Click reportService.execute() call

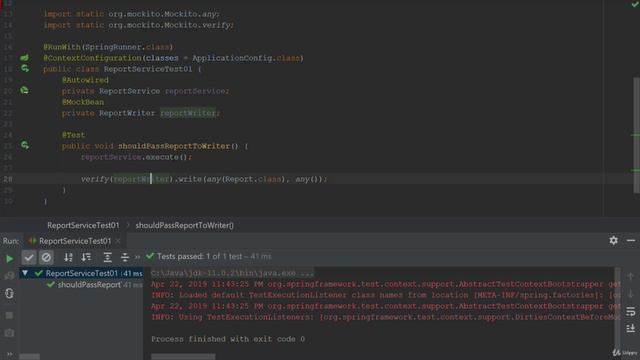pyautogui.click(x=136, y=157)
